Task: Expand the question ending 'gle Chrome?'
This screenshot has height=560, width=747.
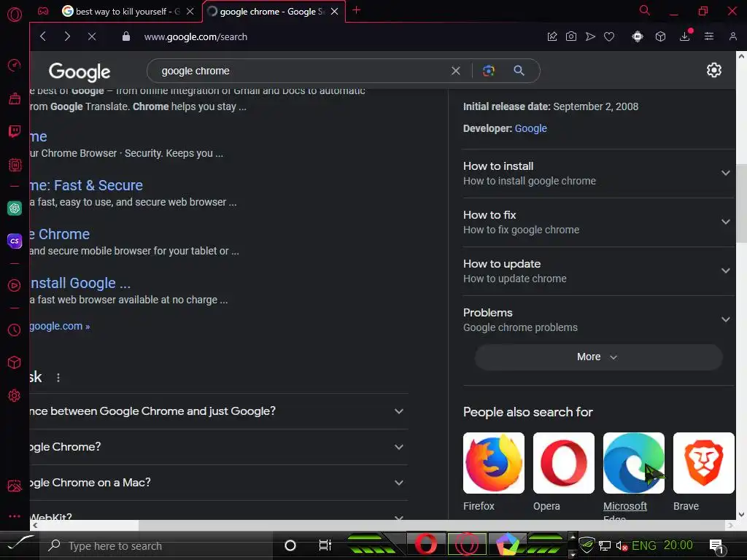Action: [219, 447]
